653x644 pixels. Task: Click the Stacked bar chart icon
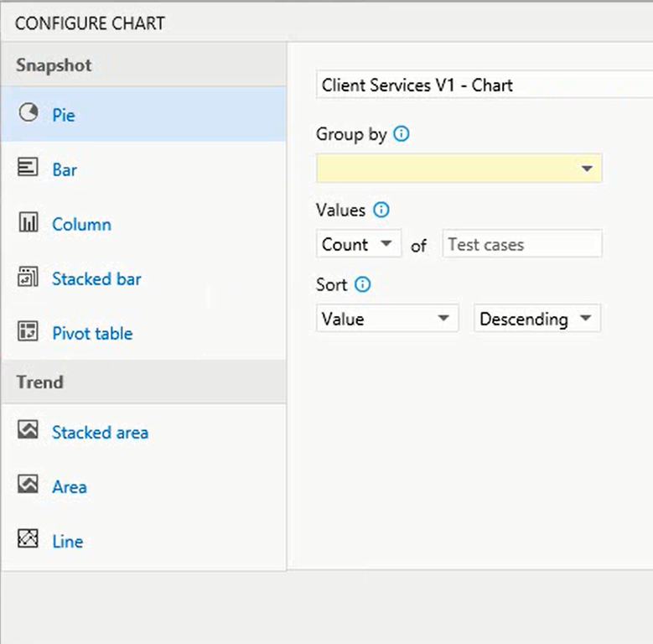click(28, 277)
